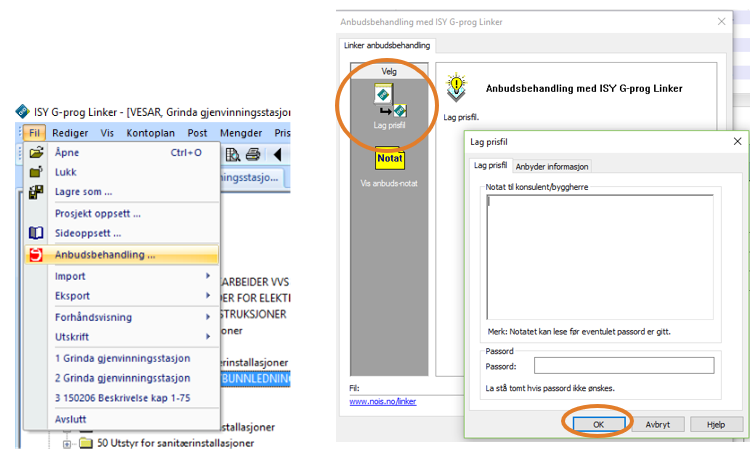Click the Lag prisfil icon

[x=390, y=101]
